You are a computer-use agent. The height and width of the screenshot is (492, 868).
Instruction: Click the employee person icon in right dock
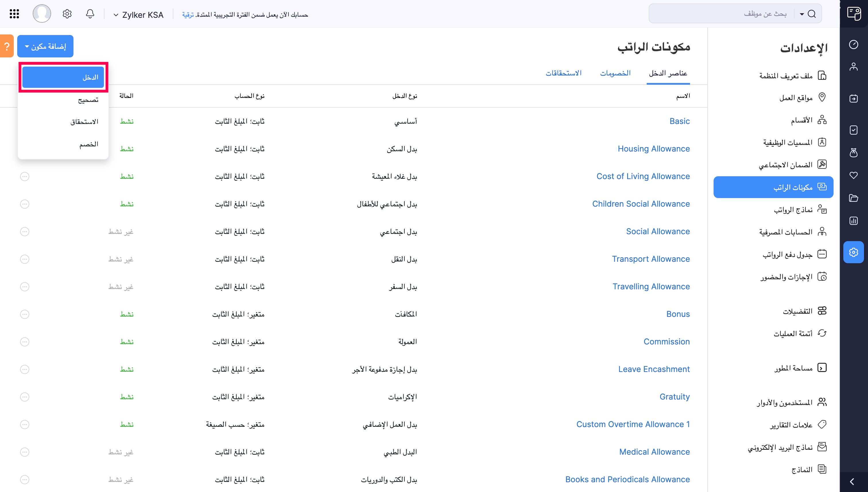854,66
